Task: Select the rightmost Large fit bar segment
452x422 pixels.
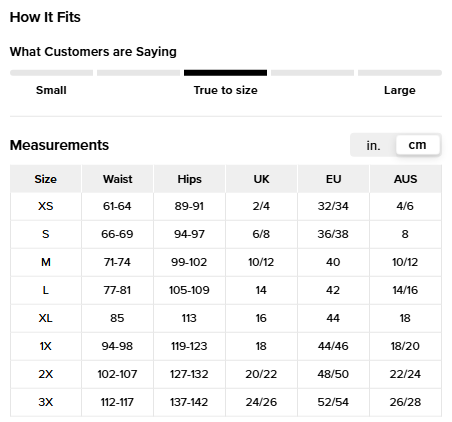Action: (x=400, y=73)
